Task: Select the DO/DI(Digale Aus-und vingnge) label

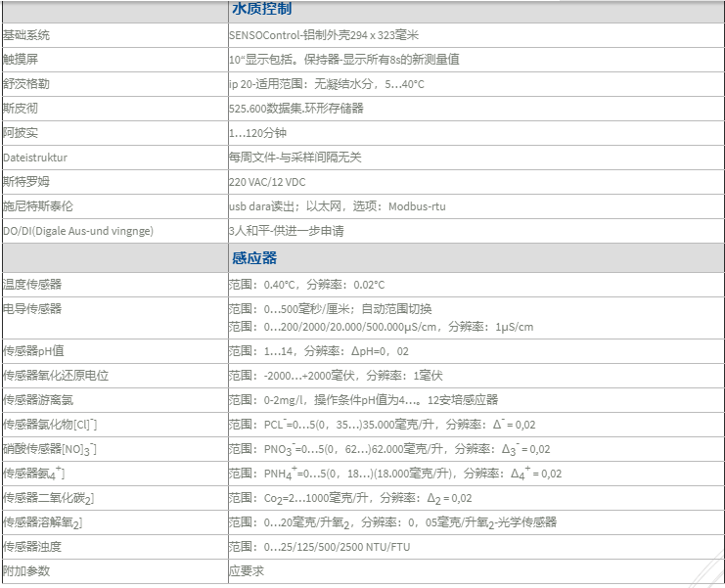Action: 78,231
